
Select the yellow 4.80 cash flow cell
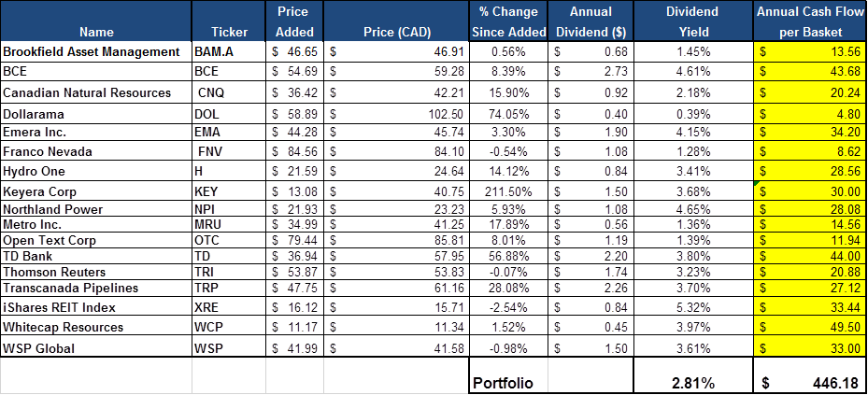pos(810,115)
